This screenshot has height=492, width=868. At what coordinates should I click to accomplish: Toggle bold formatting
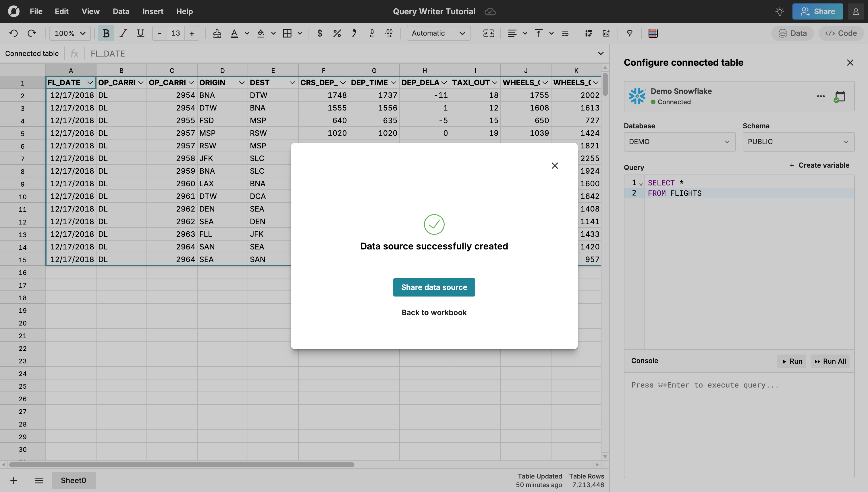pos(106,33)
